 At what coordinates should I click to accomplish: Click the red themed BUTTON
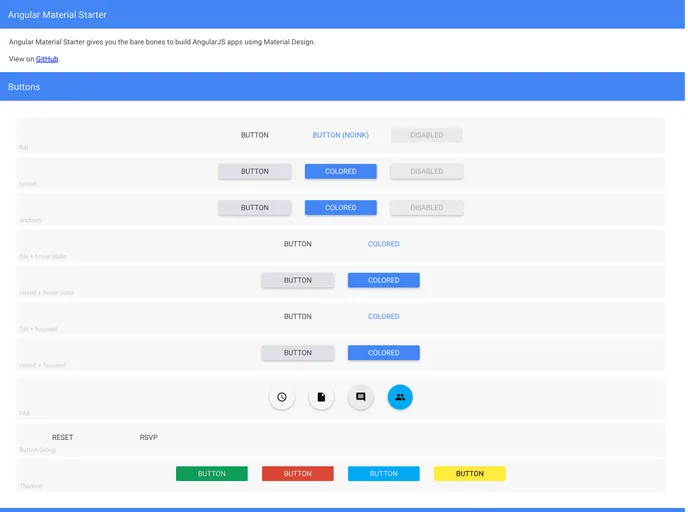[x=297, y=474]
